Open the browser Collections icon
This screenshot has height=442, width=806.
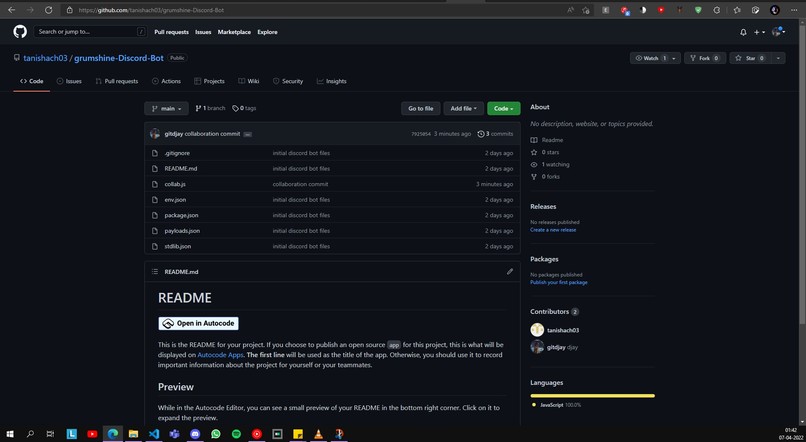[755, 10]
